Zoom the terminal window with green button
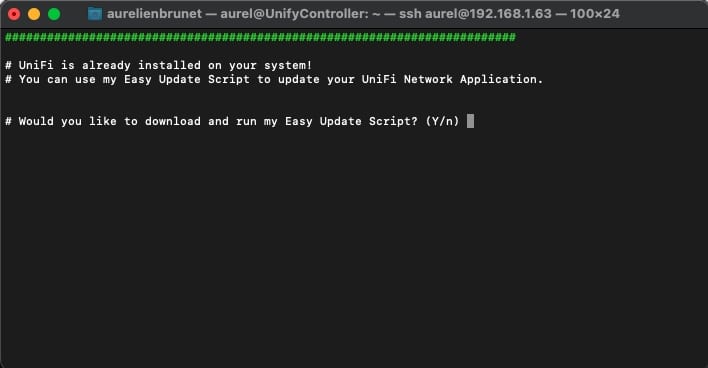The width and height of the screenshot is (708, 368). 54,14
